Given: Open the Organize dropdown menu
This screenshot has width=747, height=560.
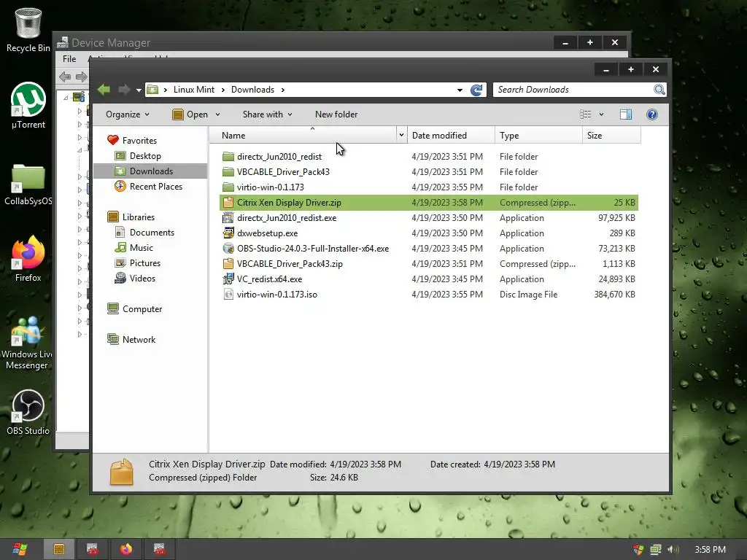Looking at the screenshot, I should [x=127, y=114].
